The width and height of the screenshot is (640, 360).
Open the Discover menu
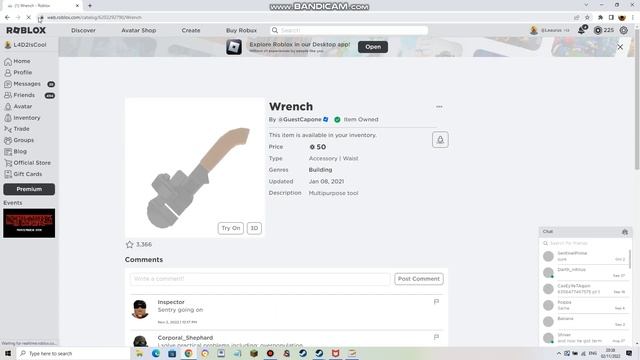click(x=83, y=31)
